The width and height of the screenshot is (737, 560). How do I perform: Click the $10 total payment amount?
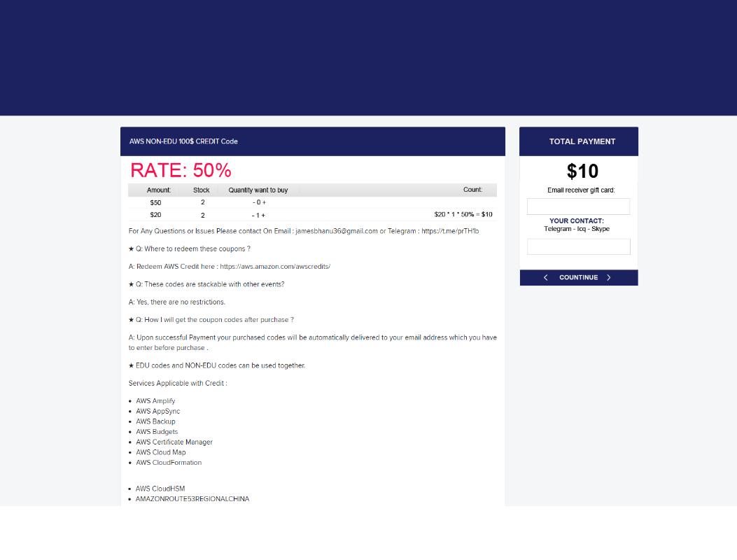582,171
